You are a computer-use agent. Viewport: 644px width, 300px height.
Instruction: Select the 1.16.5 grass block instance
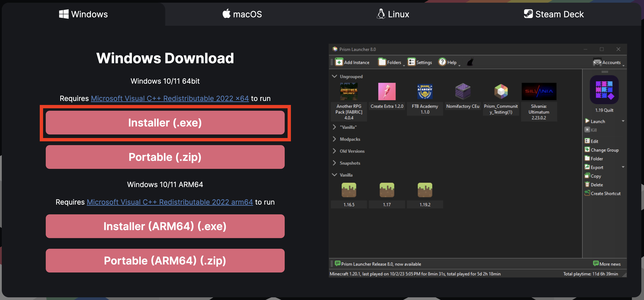pos(349,190)
